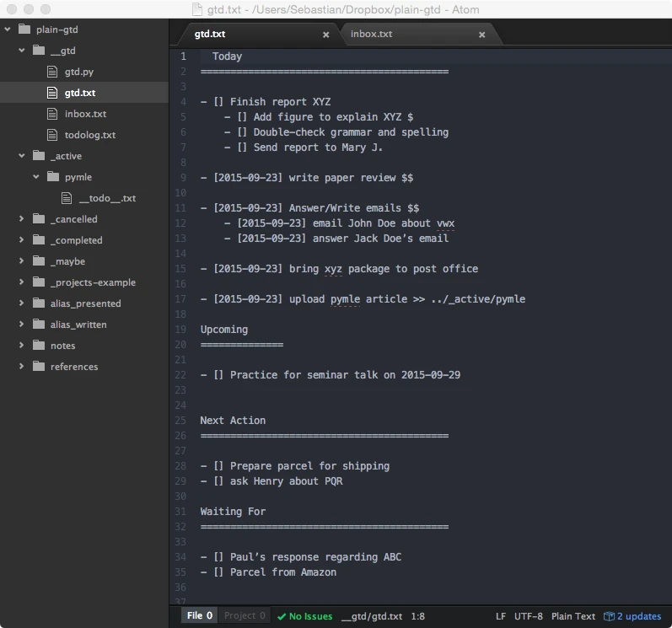
Task: Click the _cancelled folder icon
Action: (x=39, y=219)
